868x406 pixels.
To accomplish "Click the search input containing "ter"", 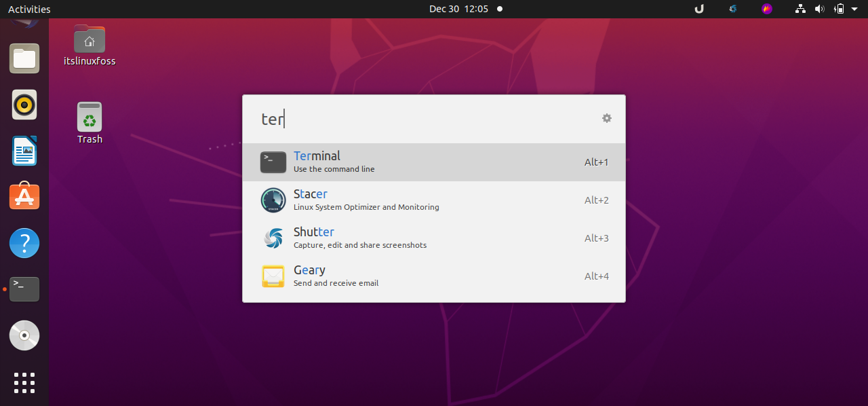I will pos(424,119).
